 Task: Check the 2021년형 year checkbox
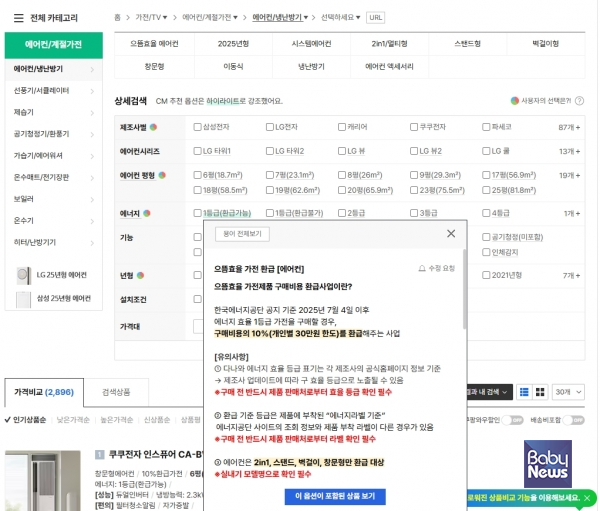pos(486,275)
